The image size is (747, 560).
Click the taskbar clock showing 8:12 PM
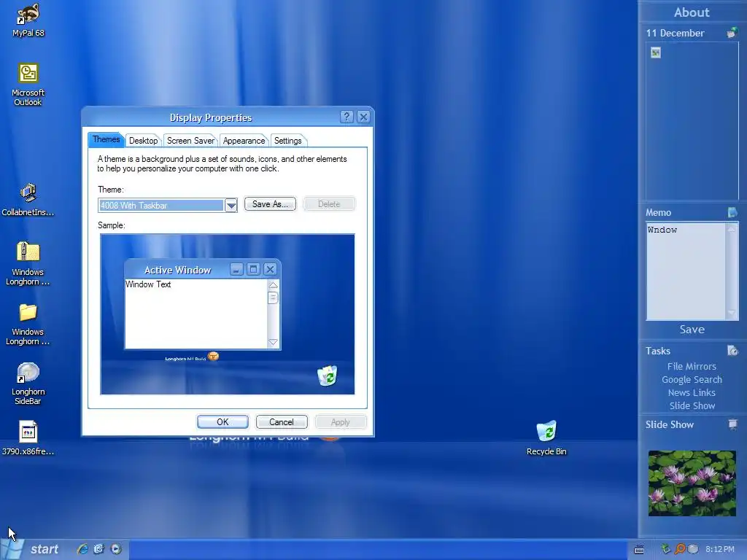tap(720, 549)
